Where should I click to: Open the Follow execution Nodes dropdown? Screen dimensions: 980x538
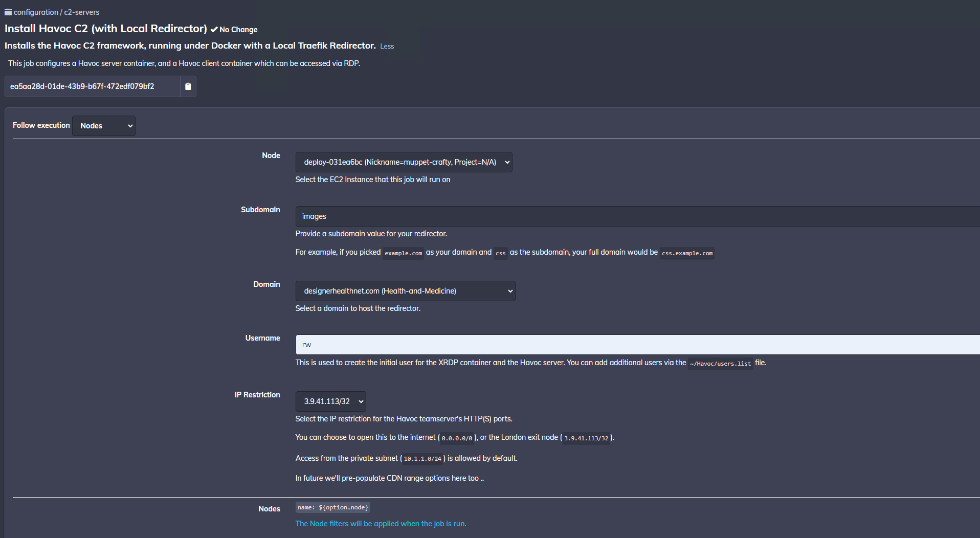(104, 126)
